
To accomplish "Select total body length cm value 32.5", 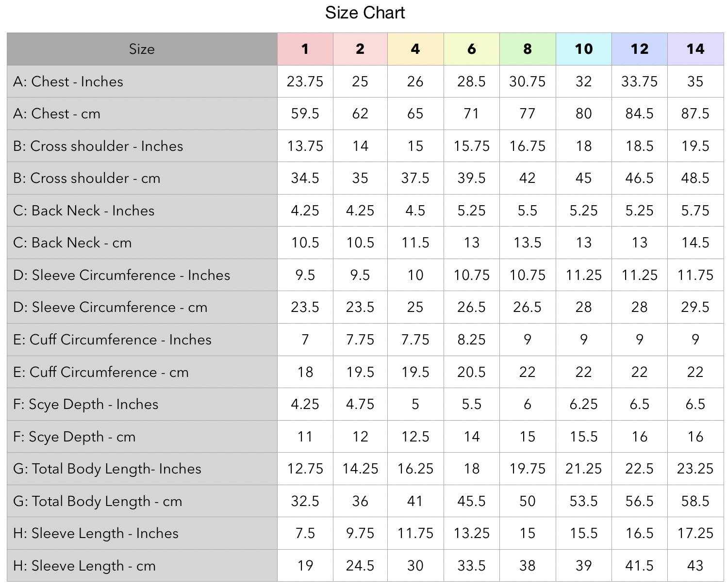I will coord(305,501).
